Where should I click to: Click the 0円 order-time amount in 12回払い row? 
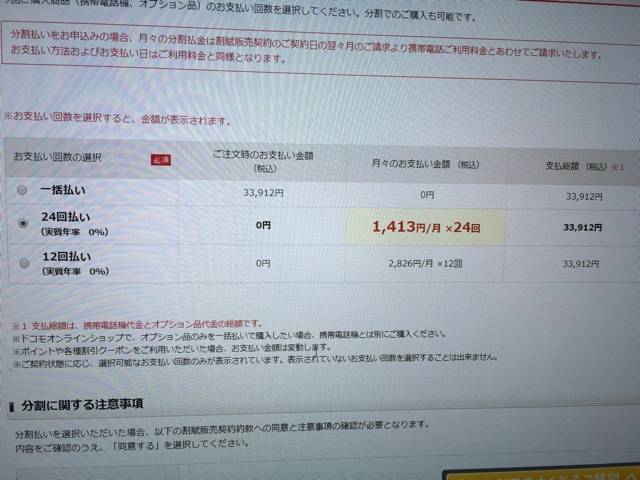pos(263,263)
